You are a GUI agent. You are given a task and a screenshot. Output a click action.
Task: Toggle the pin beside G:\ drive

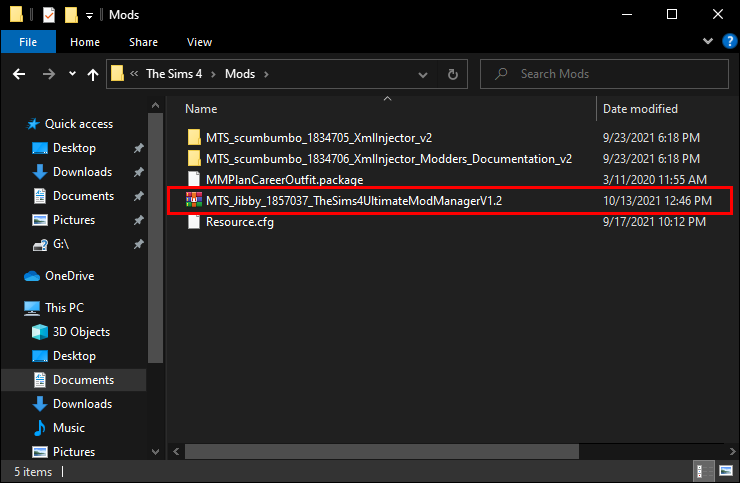click(x=138, y=244)
